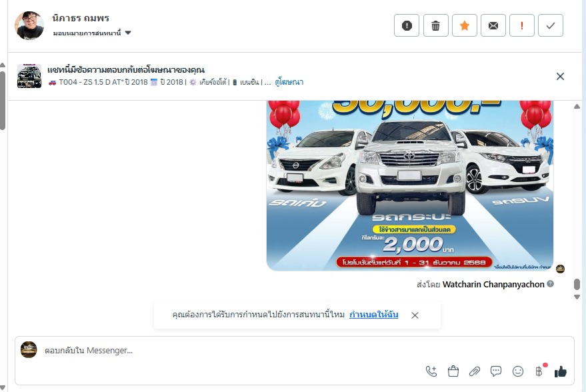Image resolution: width=586 pixels, height=392 pixels.
Task: Click the ดูโฆษณา view ad link
Action: 289,82
